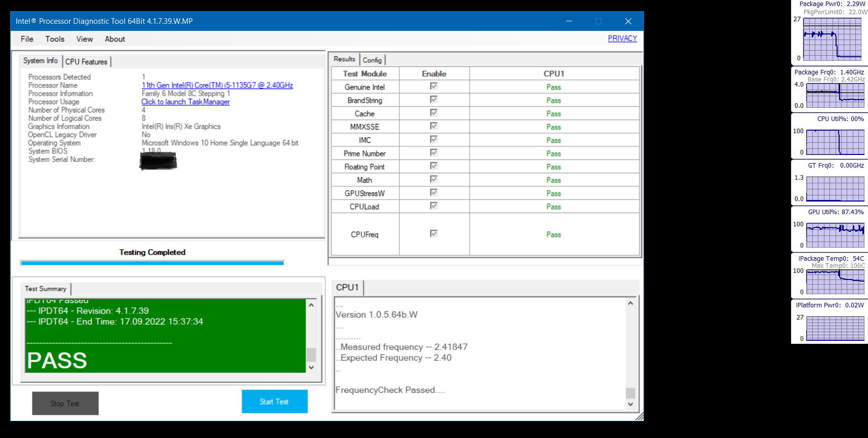868x438 pixels.
Task: Click the 'Family 6 Model 8C Stepping 1' value
Action: [186, 94]
